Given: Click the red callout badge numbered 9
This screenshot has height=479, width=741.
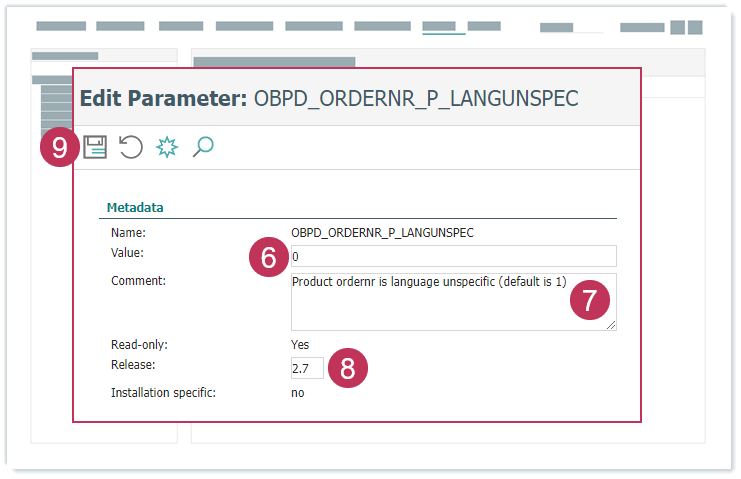Looking at the screenshot, I should 60,149.
